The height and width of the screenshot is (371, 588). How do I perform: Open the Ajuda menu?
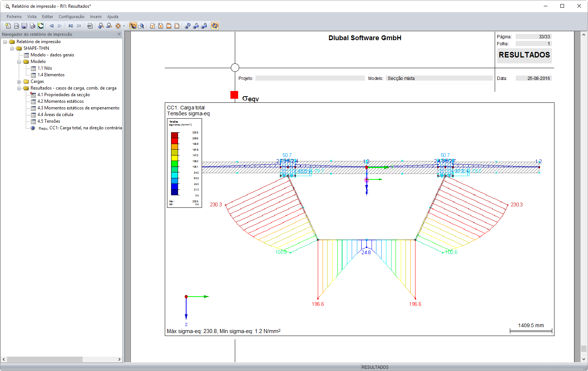click(x=113, y=17)
